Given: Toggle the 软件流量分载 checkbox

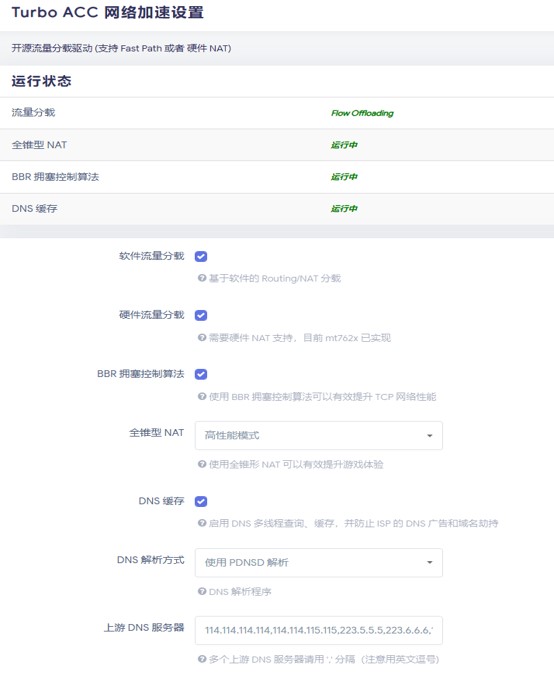Looking at the screenshot, I should pos(201,256).
